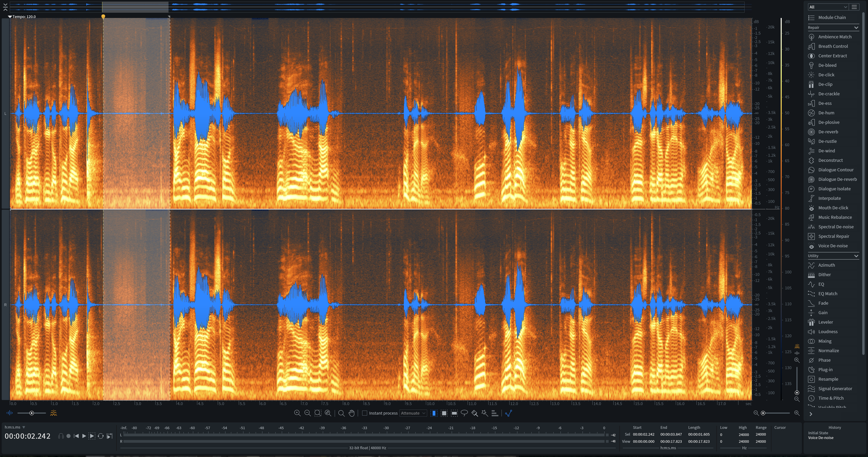The width and height of the screenshot is (868, 457).
Task: Open the Normalize module
Action: pyautogui.click(x=833, y=350)
